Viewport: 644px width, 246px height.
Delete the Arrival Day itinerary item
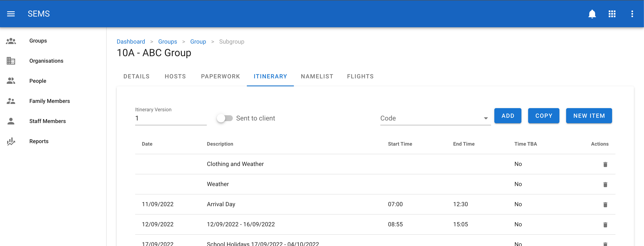coord(605,204)
